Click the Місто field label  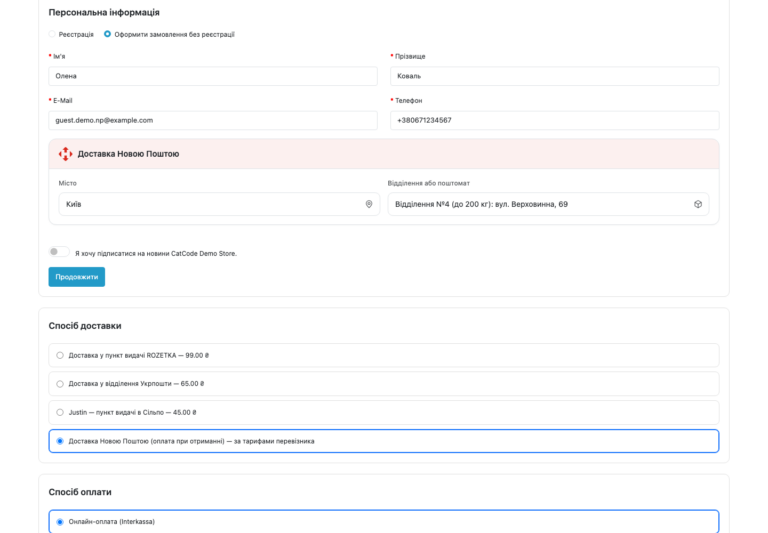click(68, 183)
